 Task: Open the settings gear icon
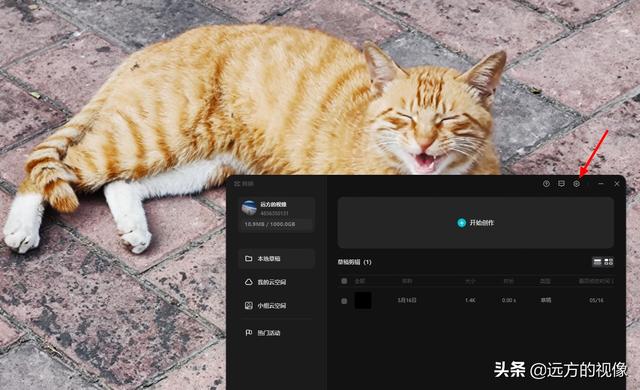click(x=576, y=184)
